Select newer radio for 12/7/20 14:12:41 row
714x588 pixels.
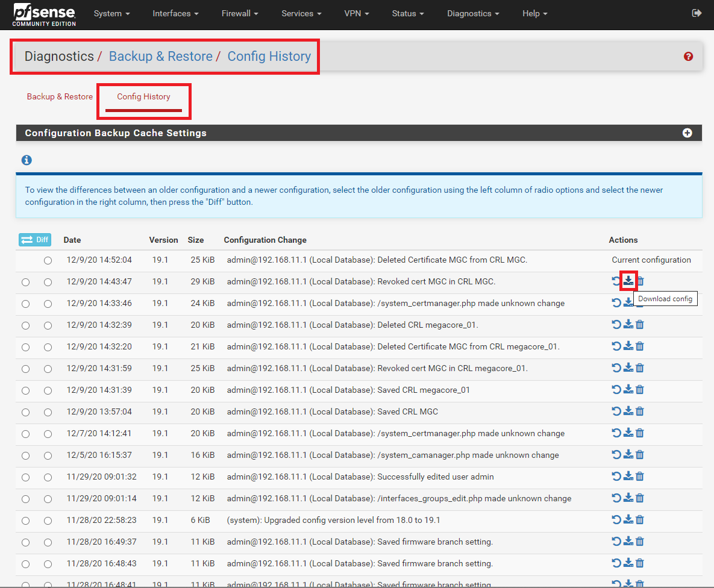[x=48, y=434]
